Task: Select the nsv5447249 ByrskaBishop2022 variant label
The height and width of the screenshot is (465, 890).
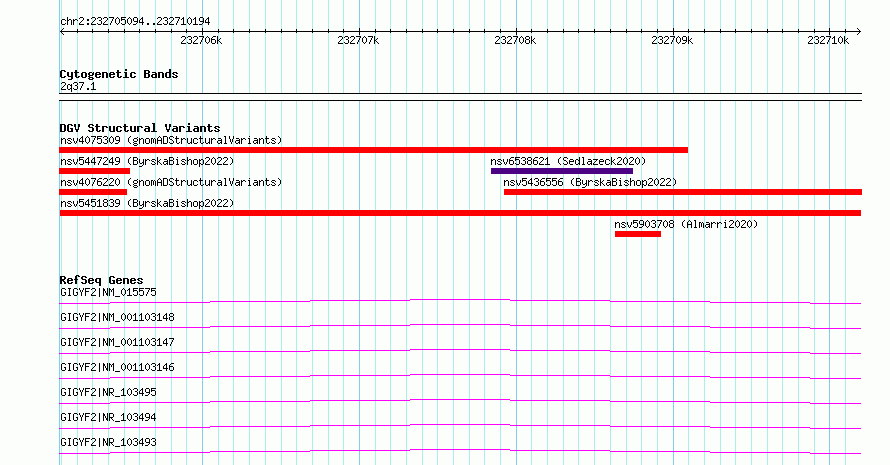Action: point(147,161)
